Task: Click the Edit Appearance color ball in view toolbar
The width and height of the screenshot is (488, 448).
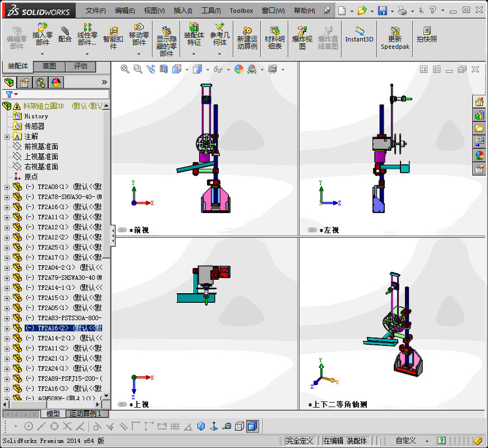Action: pyautogui.click(x=239, y=69)
